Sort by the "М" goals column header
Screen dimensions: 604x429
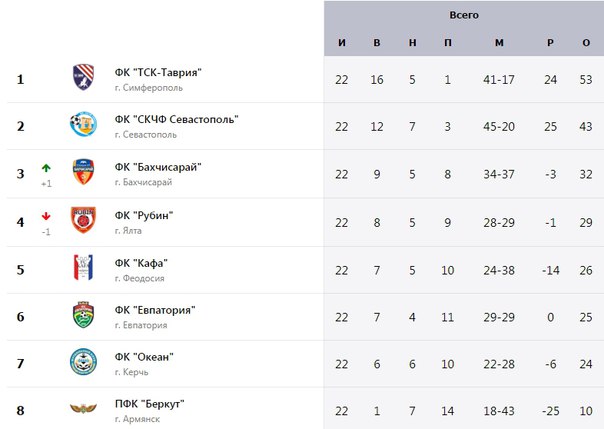click(499, 43)
